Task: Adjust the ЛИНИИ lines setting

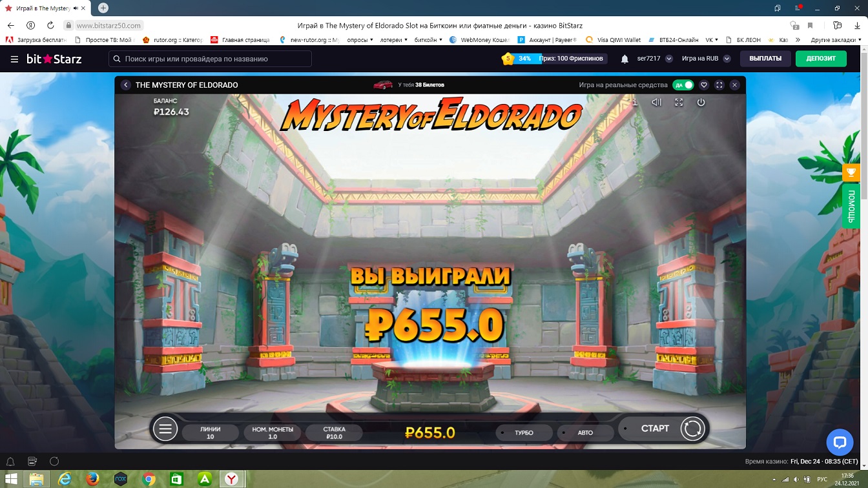Action: pyautogui.click(x=211, y=432)
